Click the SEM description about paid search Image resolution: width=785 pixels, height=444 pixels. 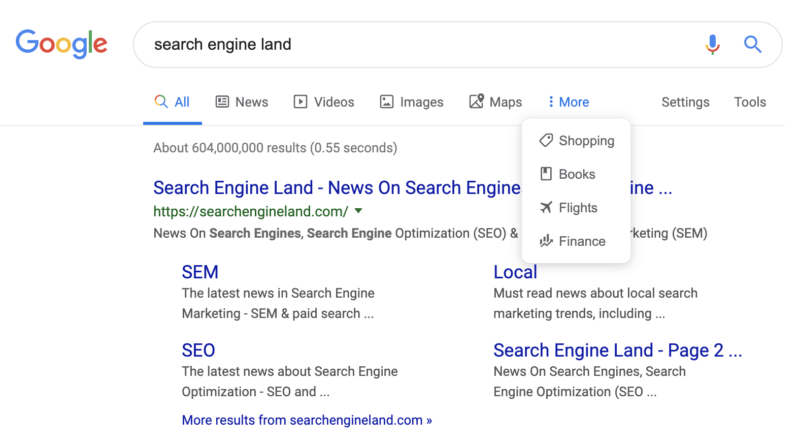pos(278,303)
